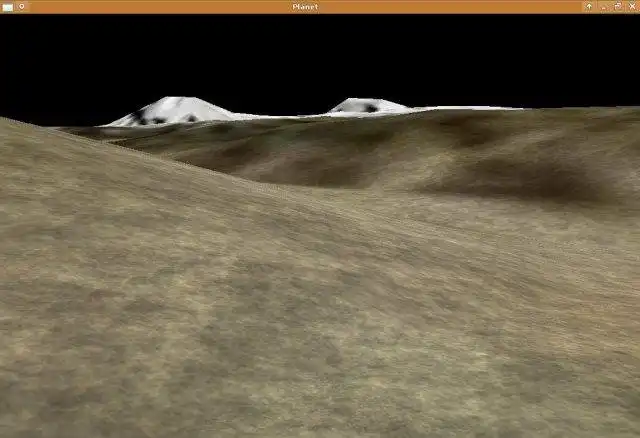This screenshot has width=640, height=438.
Task: Close the Planet window
Action: (632, 6)
